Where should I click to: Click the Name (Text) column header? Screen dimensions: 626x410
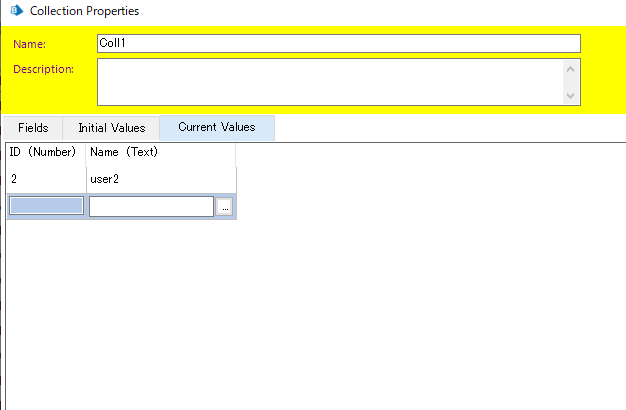coord(124,152)
